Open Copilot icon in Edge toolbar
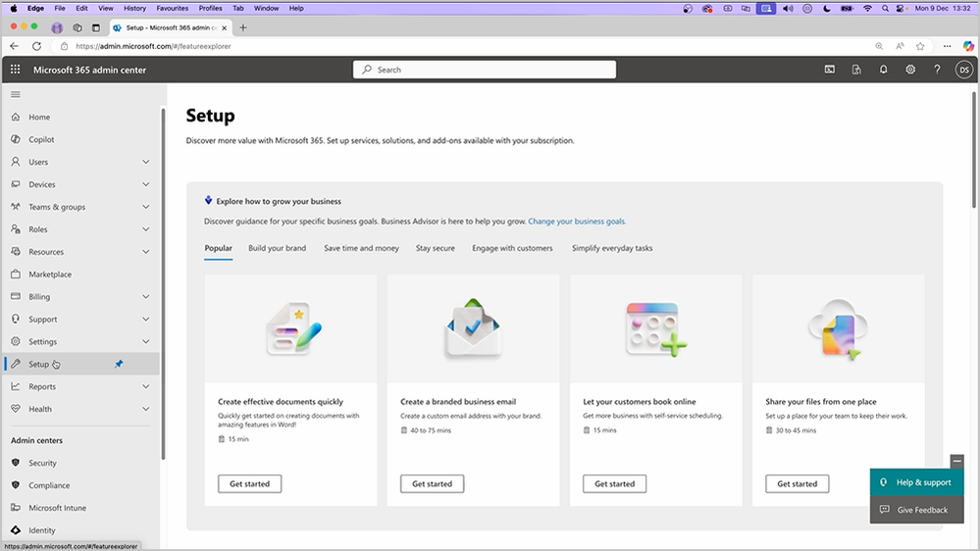 [968, 46]
